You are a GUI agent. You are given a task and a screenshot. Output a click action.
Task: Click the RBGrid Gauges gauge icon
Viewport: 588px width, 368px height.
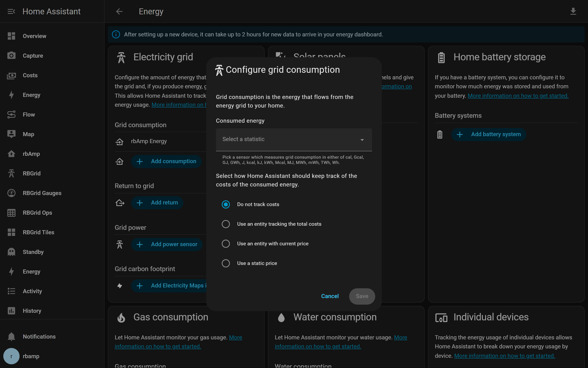(x=11, y=193)
